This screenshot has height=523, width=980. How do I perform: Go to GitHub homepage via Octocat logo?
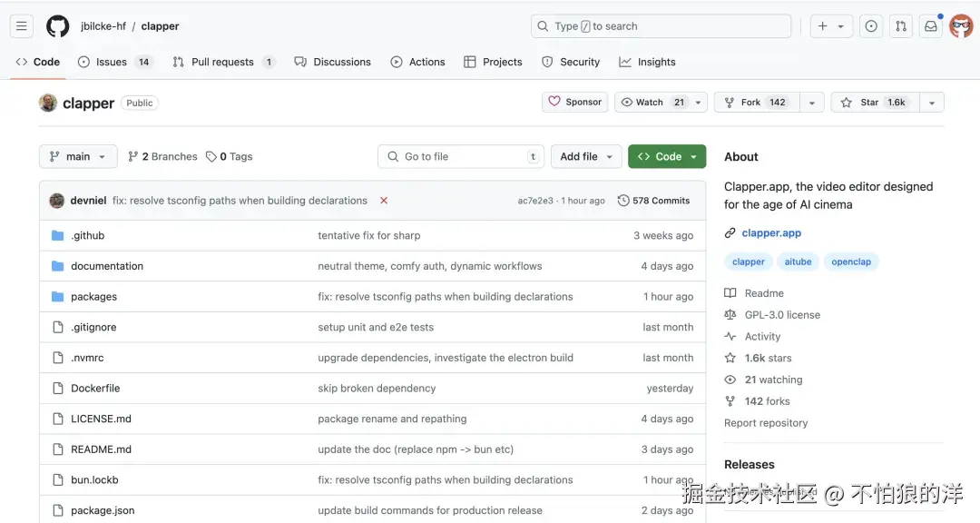[57, 26]
